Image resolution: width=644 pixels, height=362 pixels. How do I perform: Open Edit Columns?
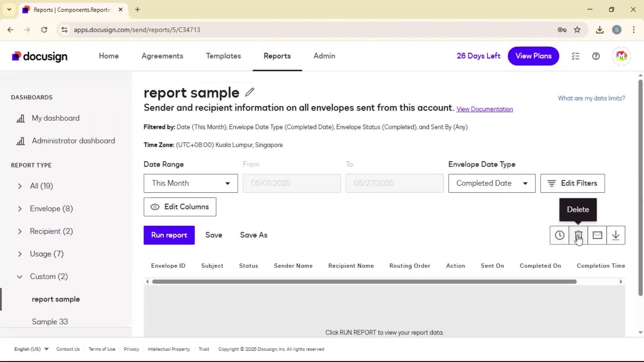coord(180,207)
